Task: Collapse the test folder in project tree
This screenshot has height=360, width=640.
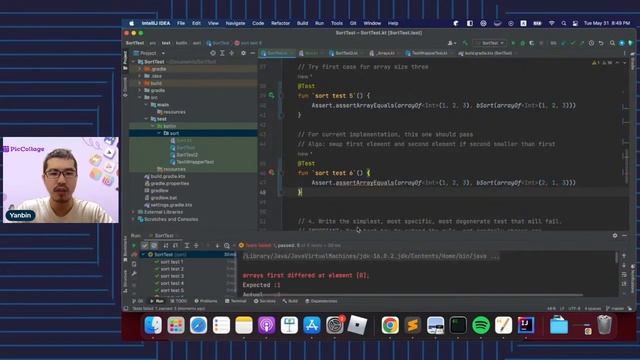Action: tap(146, 119)
